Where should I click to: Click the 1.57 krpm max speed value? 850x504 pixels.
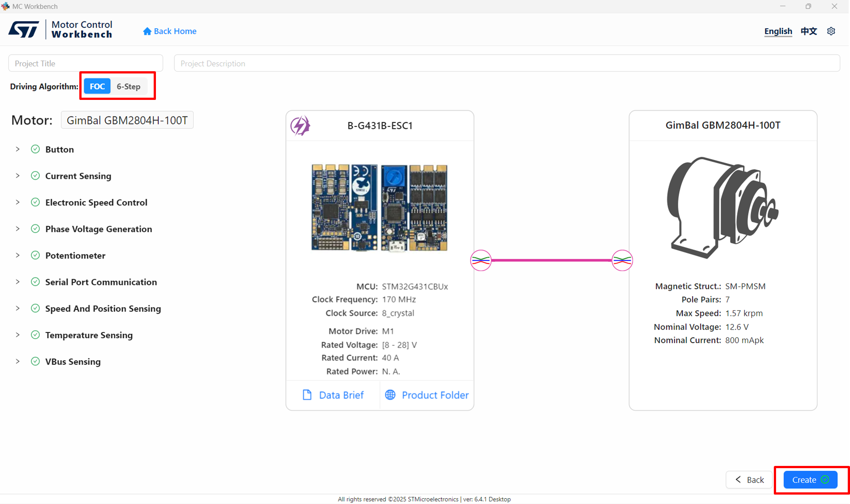click(x=744, y=313)
